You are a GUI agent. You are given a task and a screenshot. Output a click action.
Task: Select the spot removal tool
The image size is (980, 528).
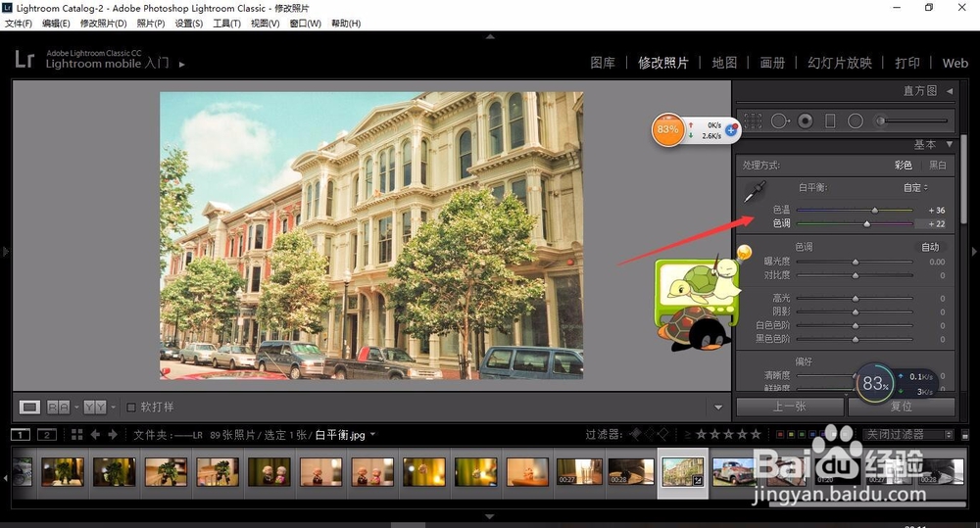[780, 120]
